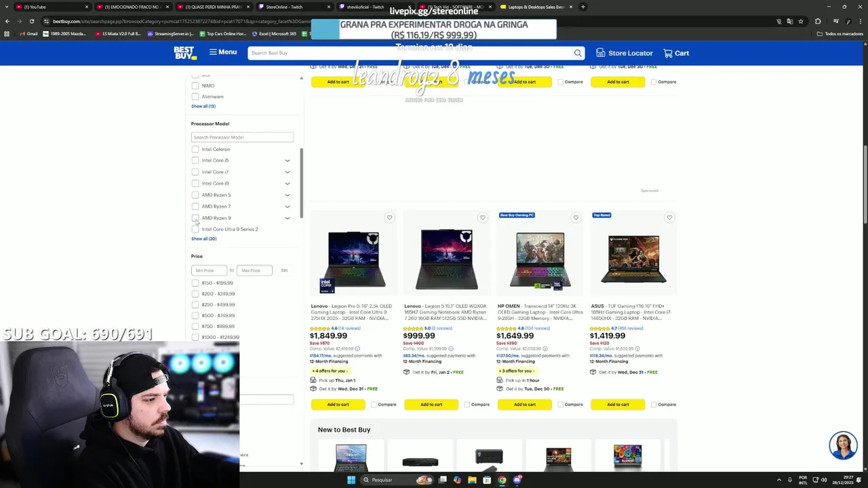868x488 pixels.
Task: Click the info icon next to Comp. Value $2,419.99
Action: (357, 348)
